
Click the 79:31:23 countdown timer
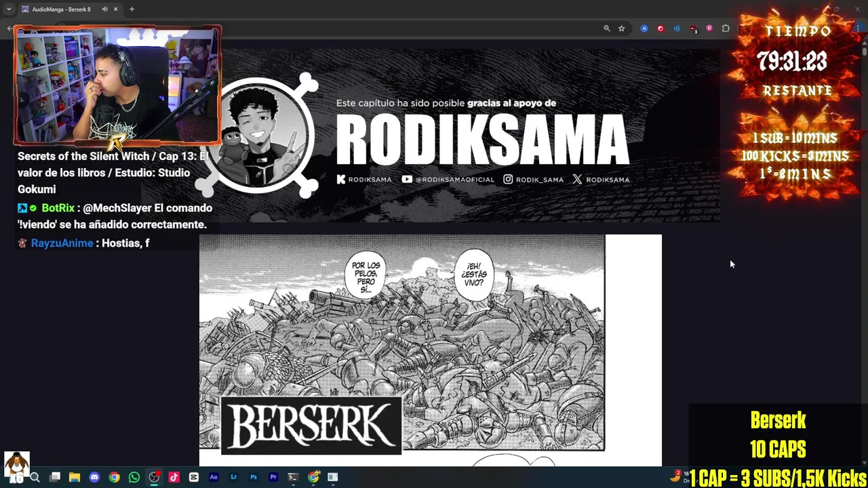(792, 62)
